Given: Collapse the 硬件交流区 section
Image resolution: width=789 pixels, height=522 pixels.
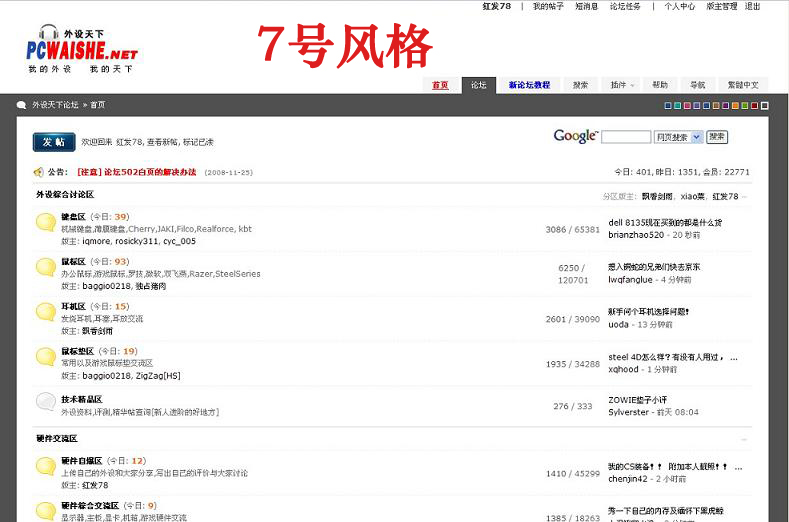Looking at the screenshot, I should [745, 439].
